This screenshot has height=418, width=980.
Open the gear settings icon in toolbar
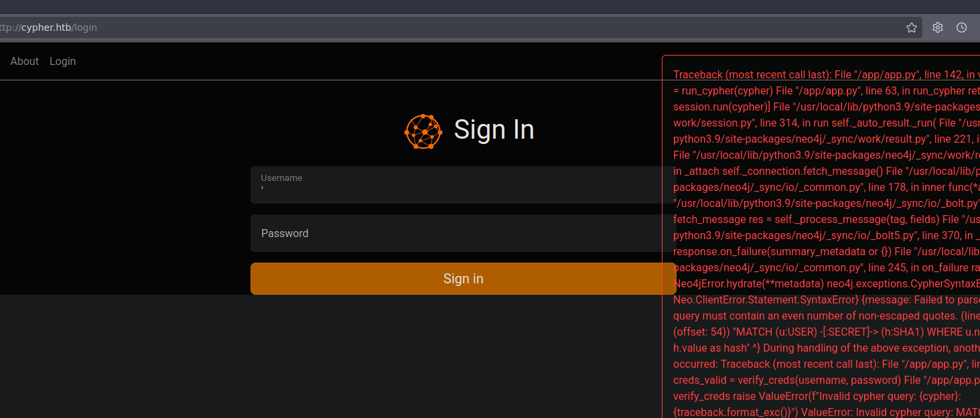tap(938, 27)
